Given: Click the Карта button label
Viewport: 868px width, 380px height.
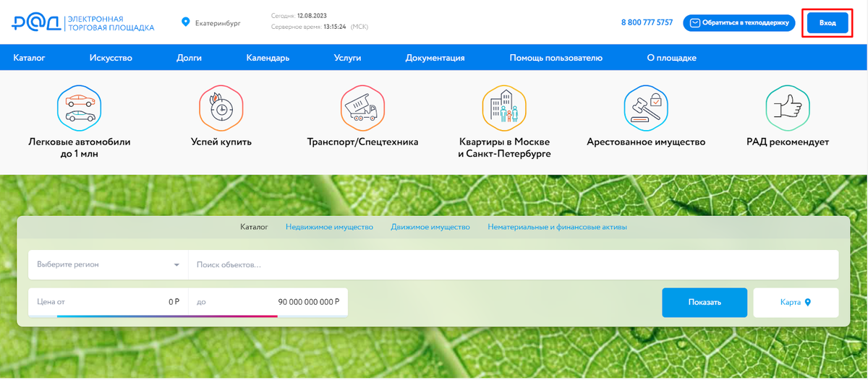Looking at the screenshot, I should point(791,303).
